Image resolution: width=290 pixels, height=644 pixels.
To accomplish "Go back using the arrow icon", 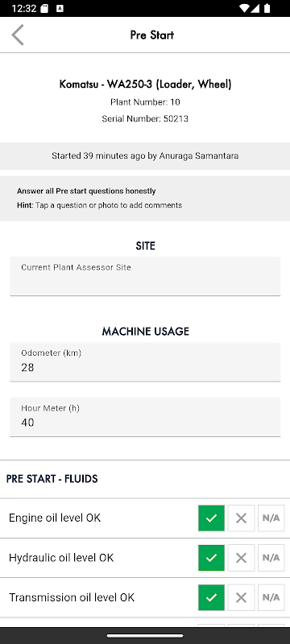I will click(18, 35).
